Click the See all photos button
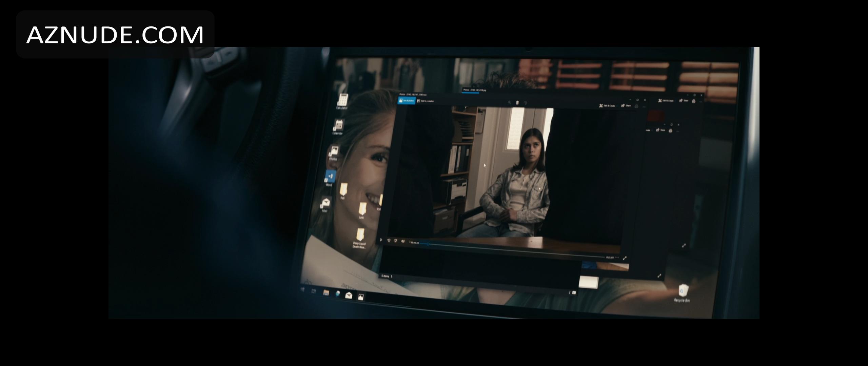Viewport: 868px width, 366px height. [x=406, y=101]
